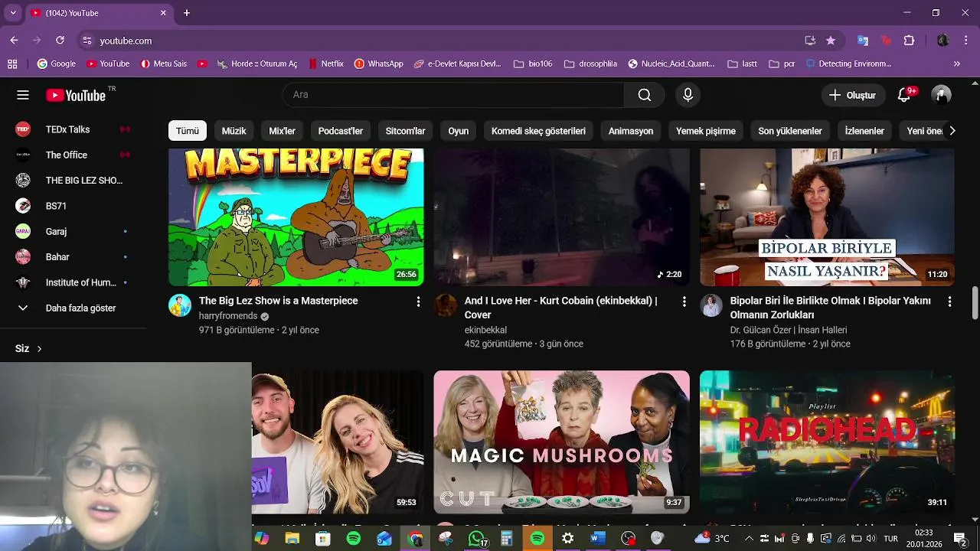Open the Google Translate extension icon
Image resolution: width=980 pixels, height=551 pixels.
863,41
